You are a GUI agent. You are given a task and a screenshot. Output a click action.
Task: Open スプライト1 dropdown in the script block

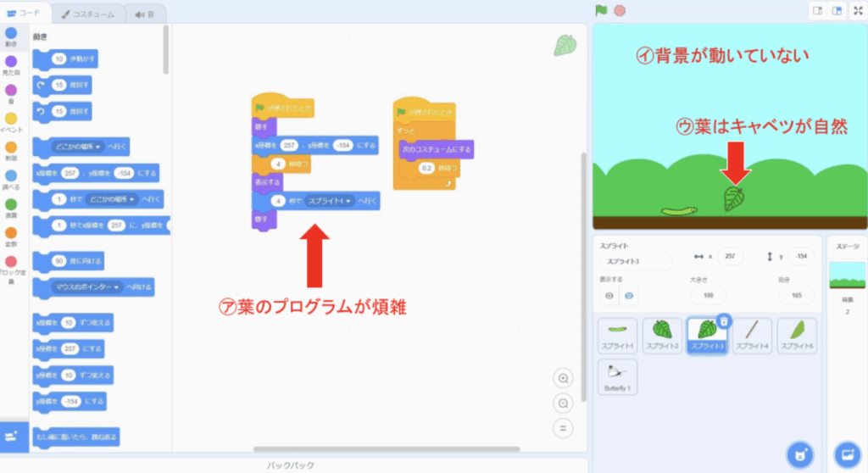(330, 201)
